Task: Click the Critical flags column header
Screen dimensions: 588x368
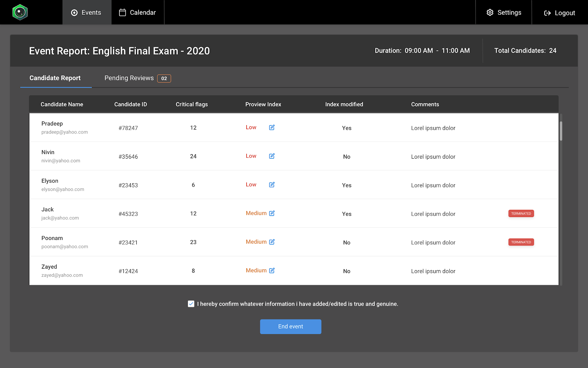Action: point(191,105)
